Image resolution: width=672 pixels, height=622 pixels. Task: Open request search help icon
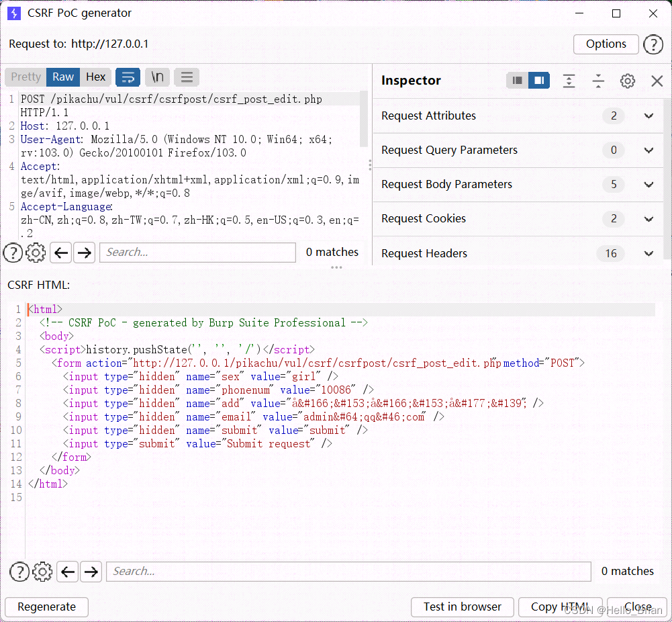13,253
